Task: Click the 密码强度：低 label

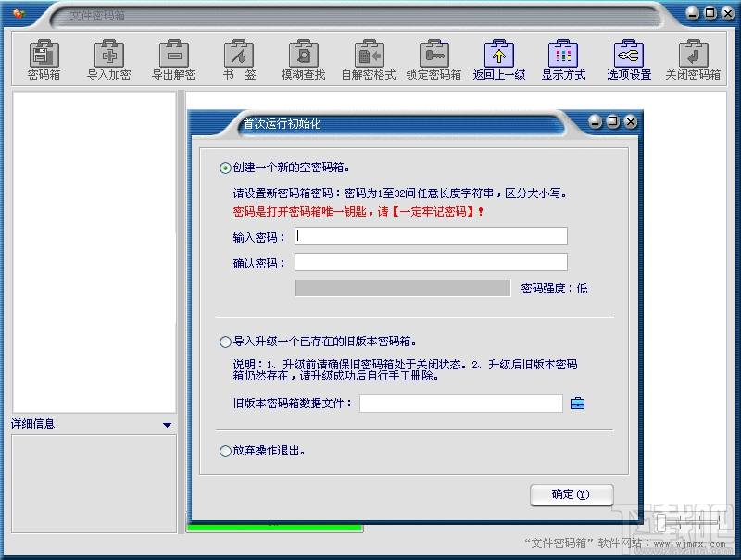Action: [x=554, y=289]
